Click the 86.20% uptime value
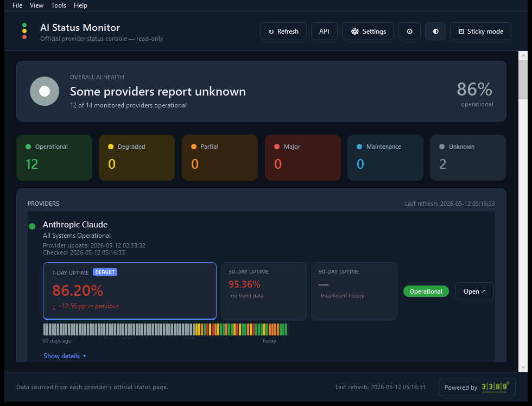The width and height of the screenshot is (532, 406). click(78, 290)
